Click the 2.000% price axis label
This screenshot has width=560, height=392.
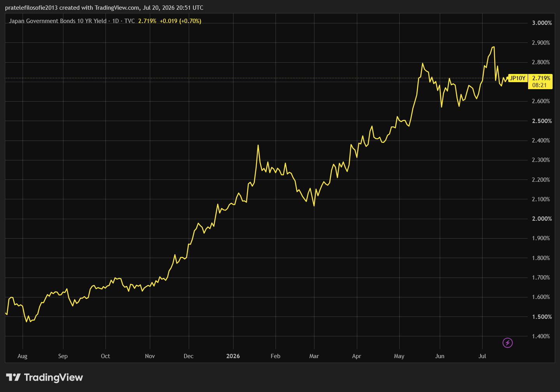pyautogui.click(x=542, y=219)
